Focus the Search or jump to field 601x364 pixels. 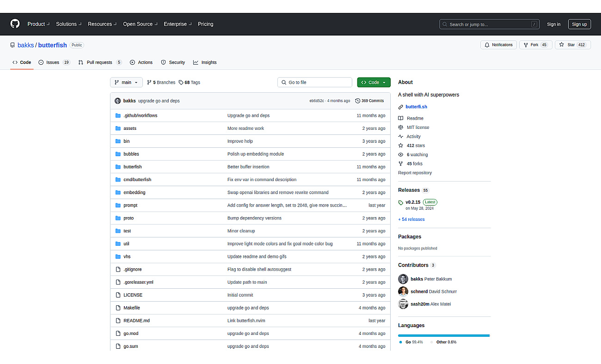click(490, 24)
